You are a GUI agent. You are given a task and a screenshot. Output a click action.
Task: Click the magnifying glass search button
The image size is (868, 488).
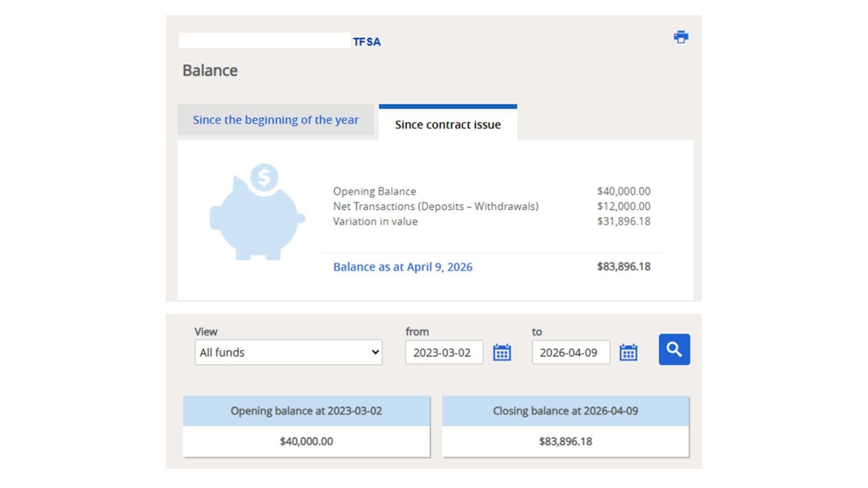674,349
